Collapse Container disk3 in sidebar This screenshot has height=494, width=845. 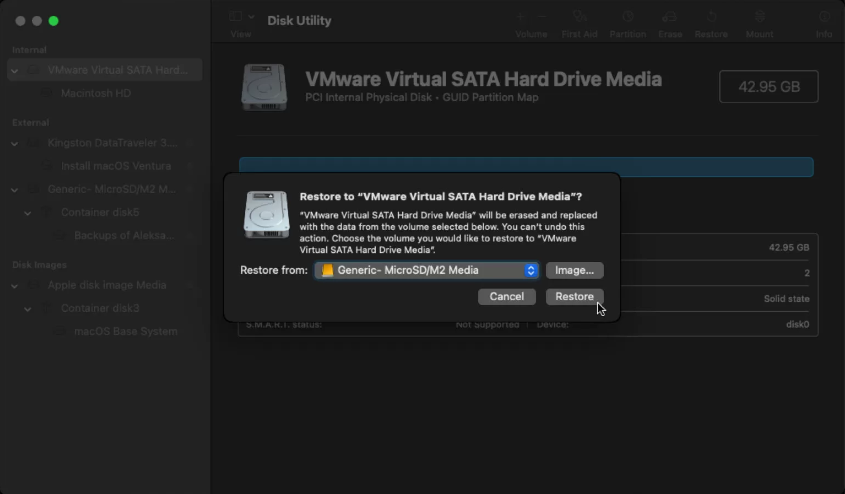(x=27, y=309)
